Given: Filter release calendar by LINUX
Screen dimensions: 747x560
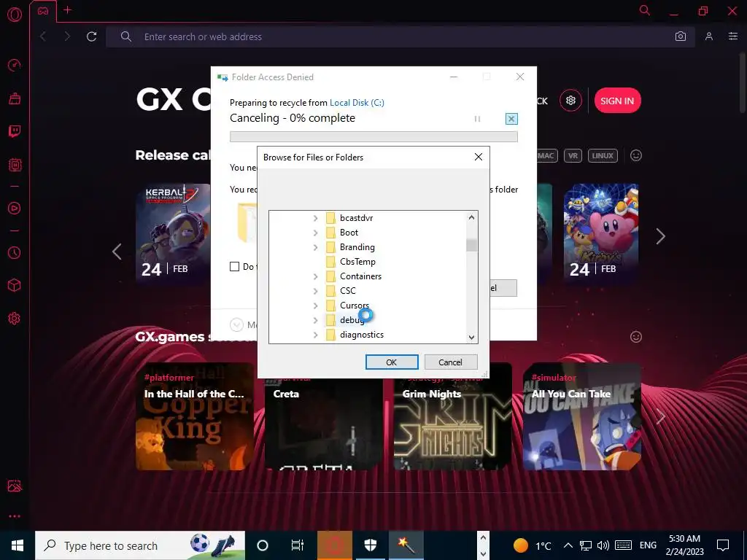Looking at the screenshot, I should pyautogui.click(x=603, y=156).
